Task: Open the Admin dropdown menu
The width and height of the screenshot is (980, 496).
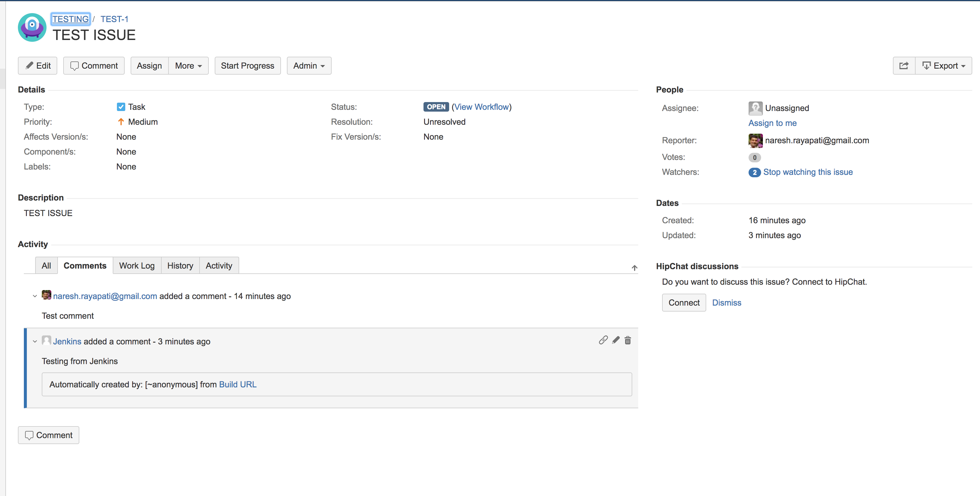Action: point(309,66)
